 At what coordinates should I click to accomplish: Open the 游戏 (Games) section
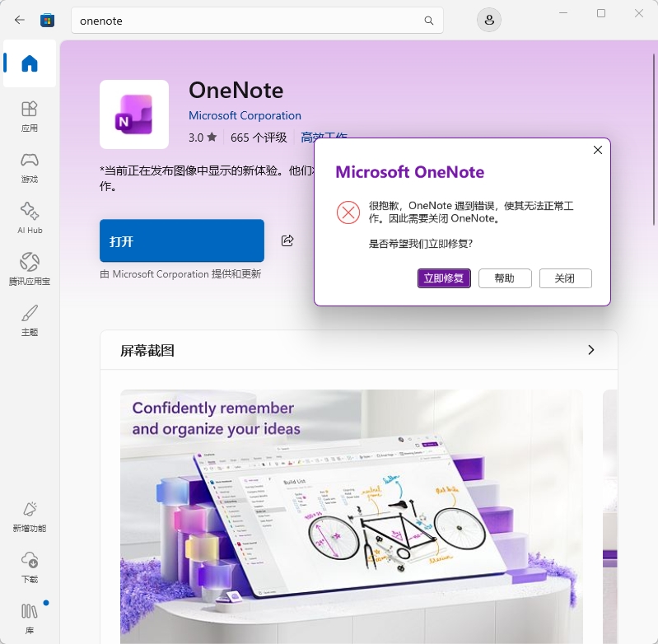pos(30,167)
